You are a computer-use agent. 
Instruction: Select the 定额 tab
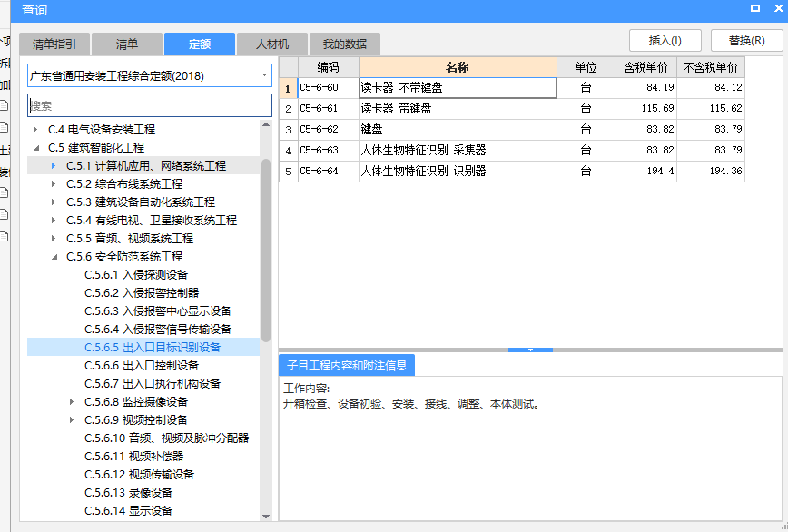coord(200,44)
